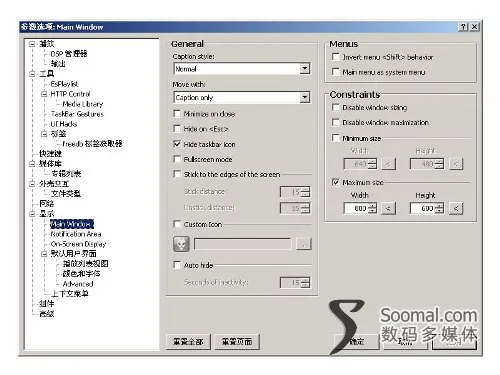Click the < button beside Maximum Width

(388, 208)
